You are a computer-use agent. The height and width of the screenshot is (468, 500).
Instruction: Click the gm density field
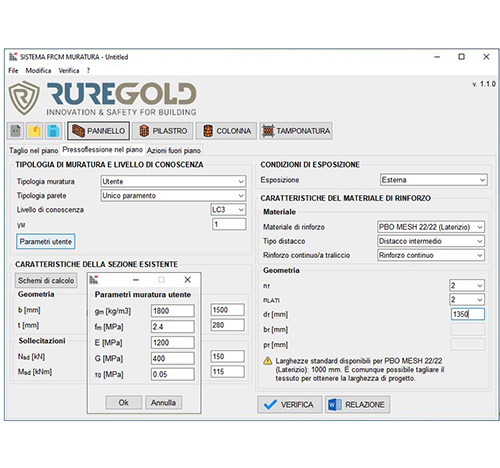[173, 311]
